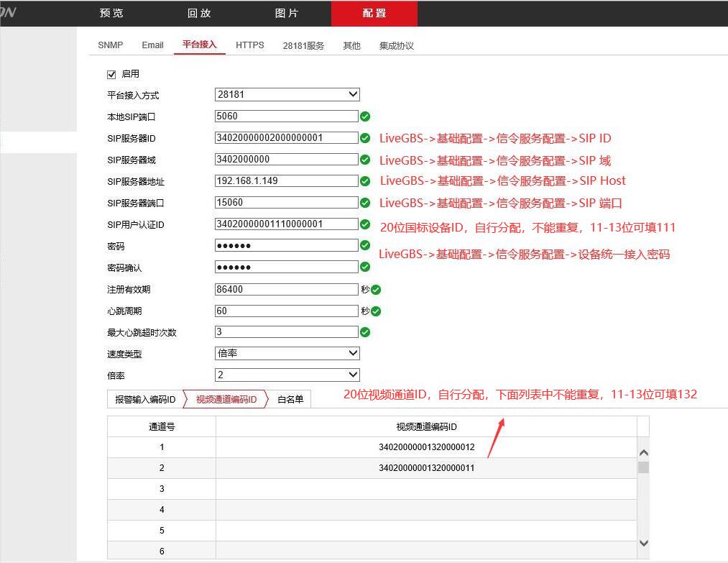Click inside the SIP服务器域 input field
This screenshot has height=563, width=728.
286,160
